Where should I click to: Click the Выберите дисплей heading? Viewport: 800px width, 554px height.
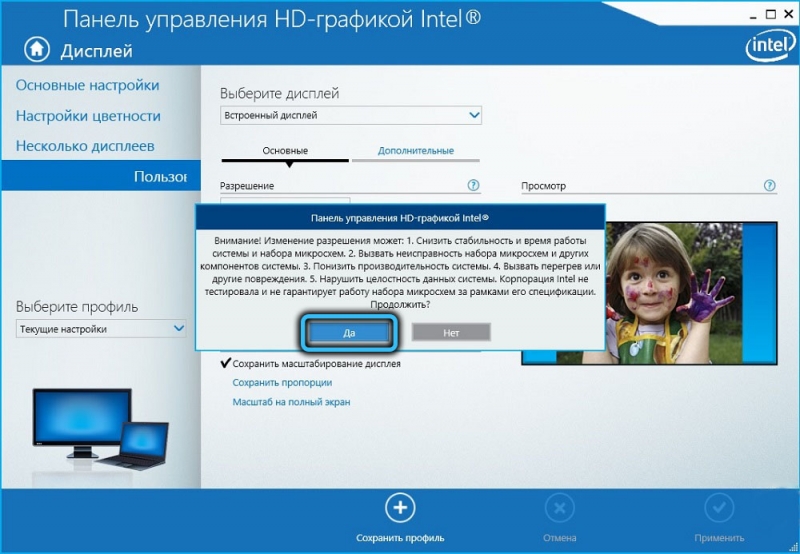pos(280,93)
